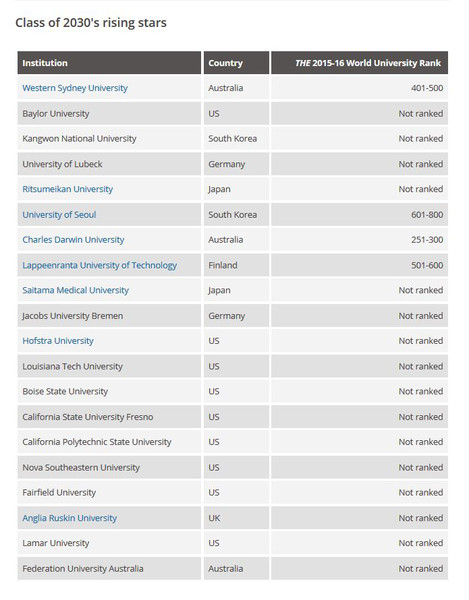Click the Jacobs University Bremen cell

109,316
